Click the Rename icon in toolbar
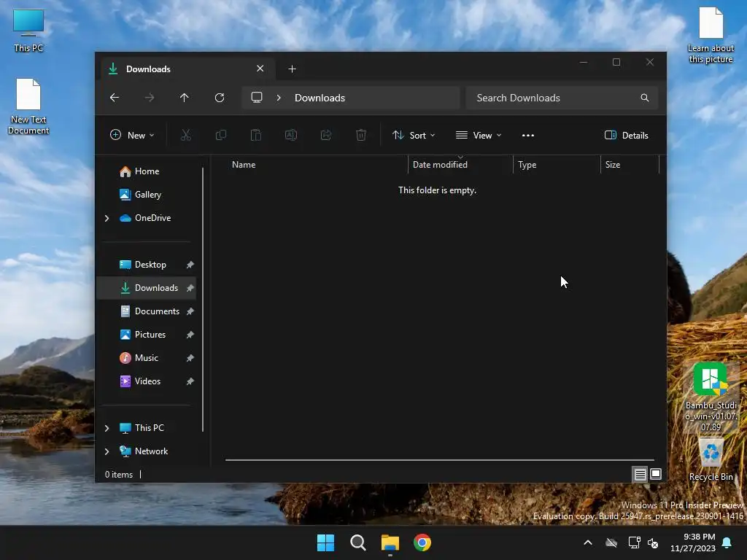 (291, 135)
